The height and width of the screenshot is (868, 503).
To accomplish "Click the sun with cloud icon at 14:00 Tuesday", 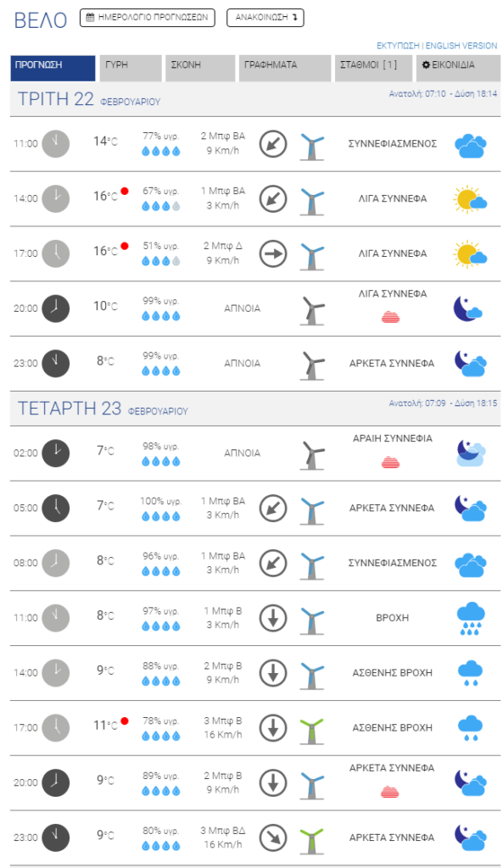I will coord(470,198).
